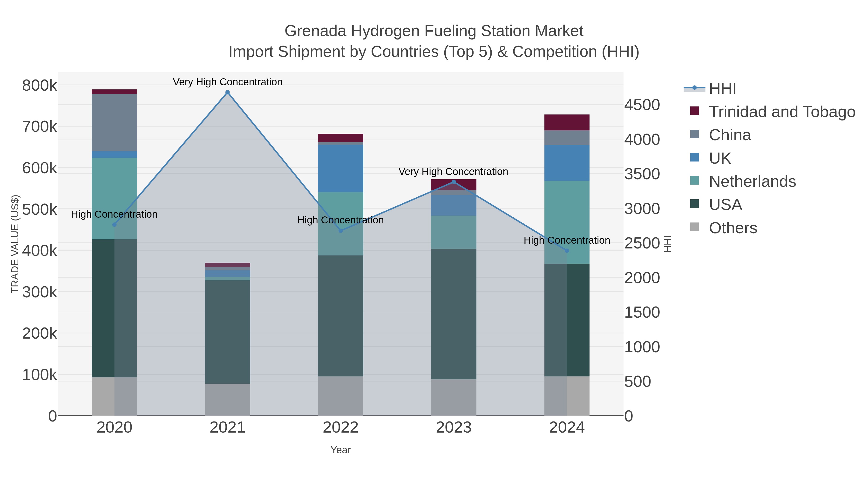
Task: Click the 'Very High Concentration' label above 2023
Action: [453, 171]
